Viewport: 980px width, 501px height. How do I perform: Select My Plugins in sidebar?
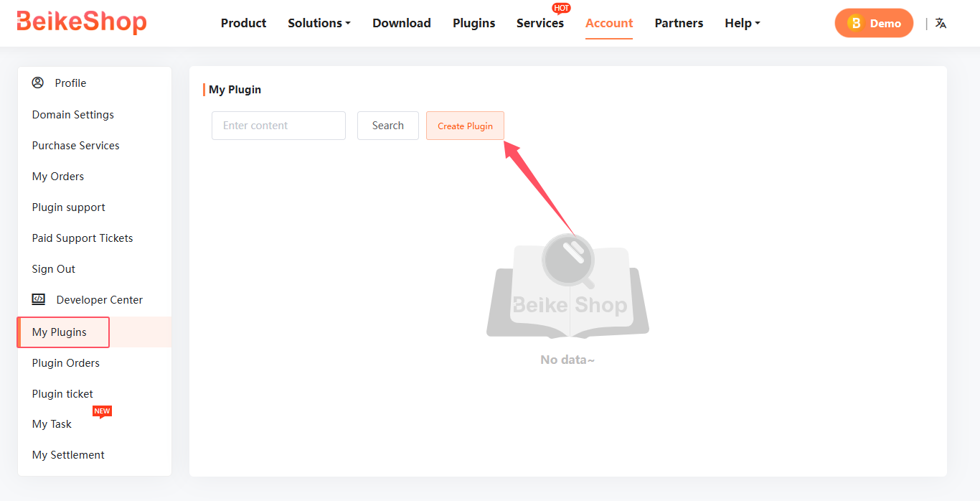point(95,332)
